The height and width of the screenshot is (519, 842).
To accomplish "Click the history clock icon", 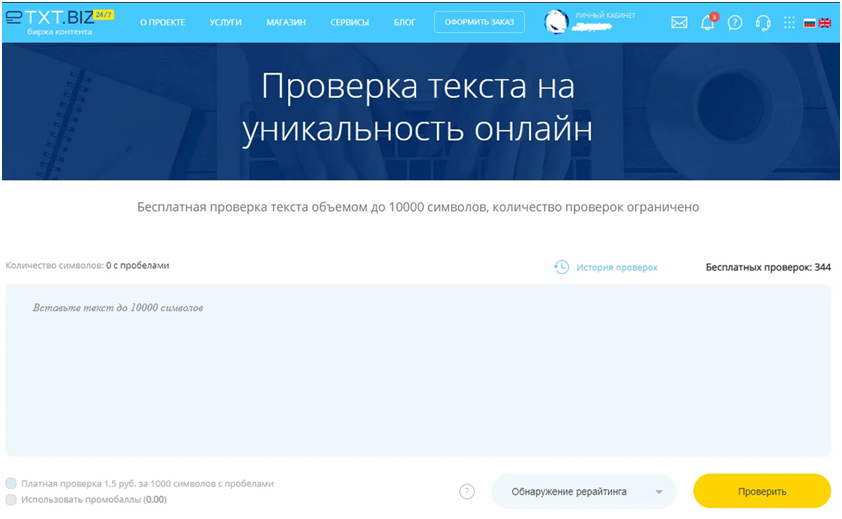I will coord(561,267).
